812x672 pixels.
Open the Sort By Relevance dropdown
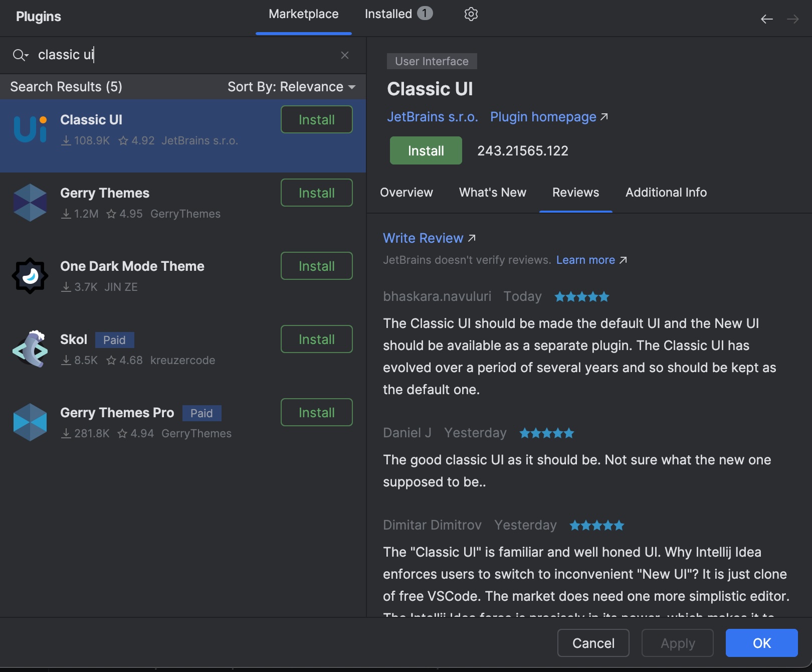291,86
